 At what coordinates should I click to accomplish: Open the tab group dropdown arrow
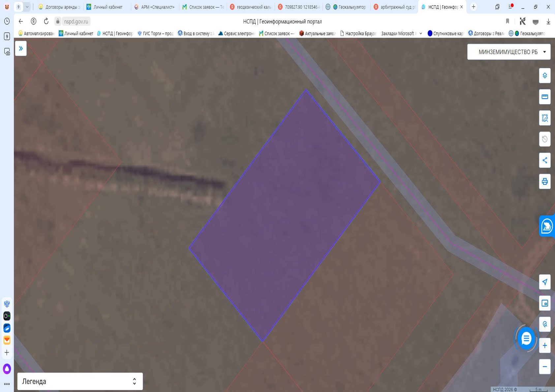(27, 7)
